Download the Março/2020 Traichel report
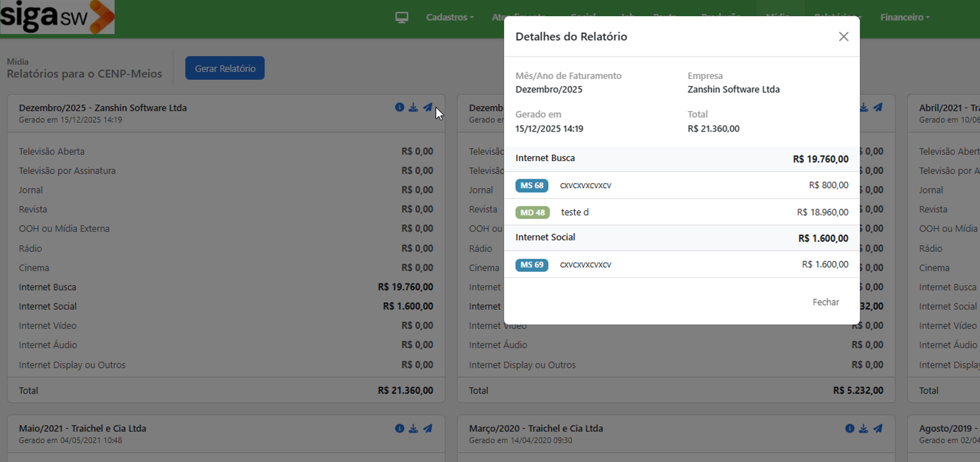 pyautogui.click(x=864, y=428)
